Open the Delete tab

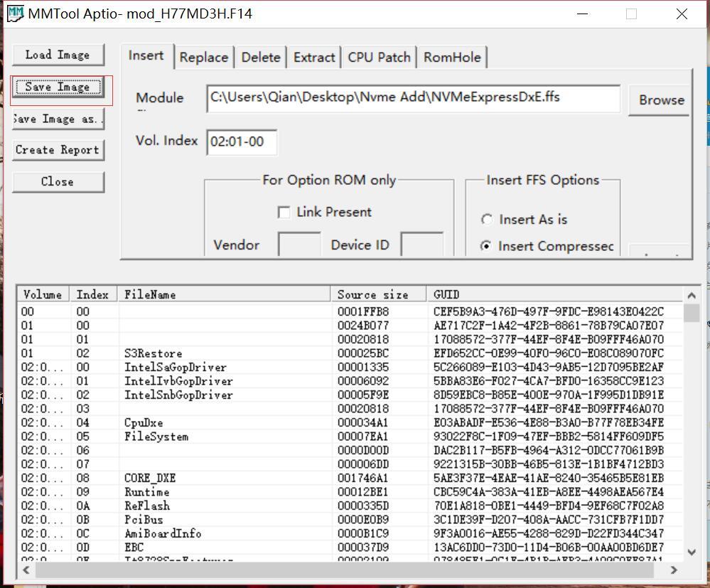click(x=260, y=58)
